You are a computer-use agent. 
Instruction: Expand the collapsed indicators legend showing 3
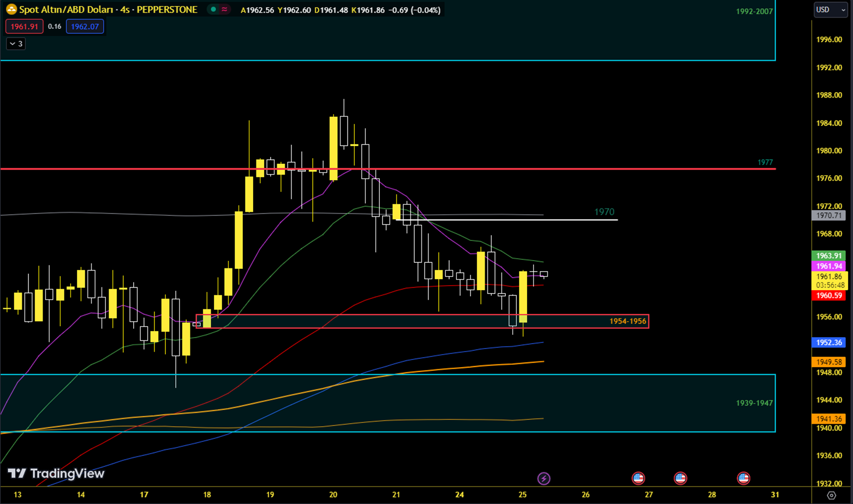point(16,44)
